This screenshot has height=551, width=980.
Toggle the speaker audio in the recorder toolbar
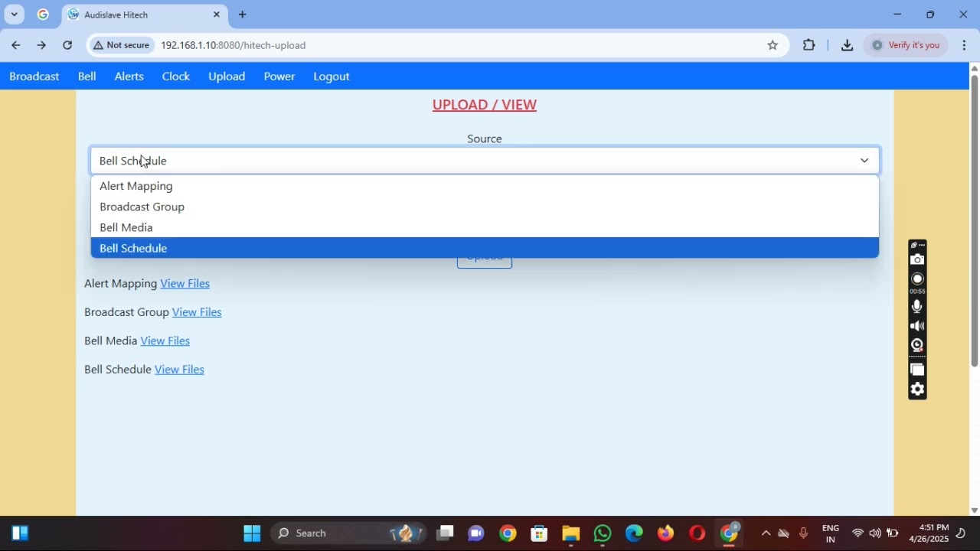[x=917, y=326]
